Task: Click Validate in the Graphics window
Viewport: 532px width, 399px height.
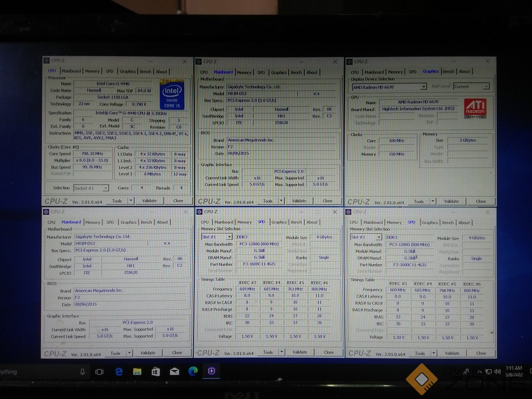Action: coord(451,201)
